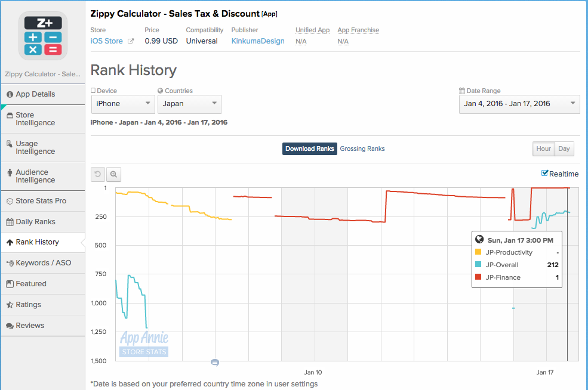This screenshot has width=588, height=390.
Task: Open the KinkumaDesign publisher link
Action: [x=258, y=41]
